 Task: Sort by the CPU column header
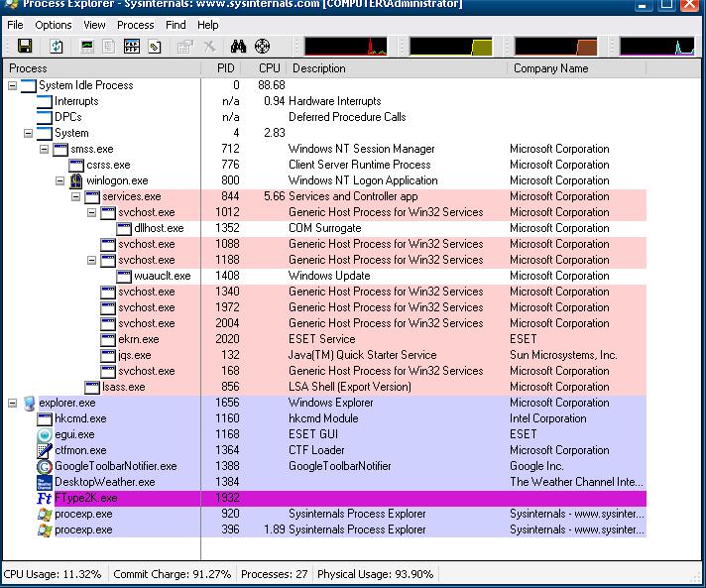(264, 68)
